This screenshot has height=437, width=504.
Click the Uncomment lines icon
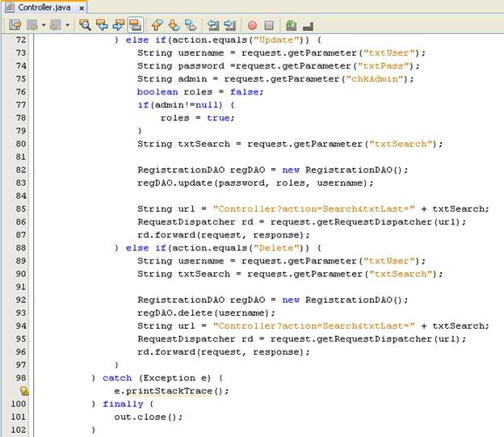coord(309,26)
